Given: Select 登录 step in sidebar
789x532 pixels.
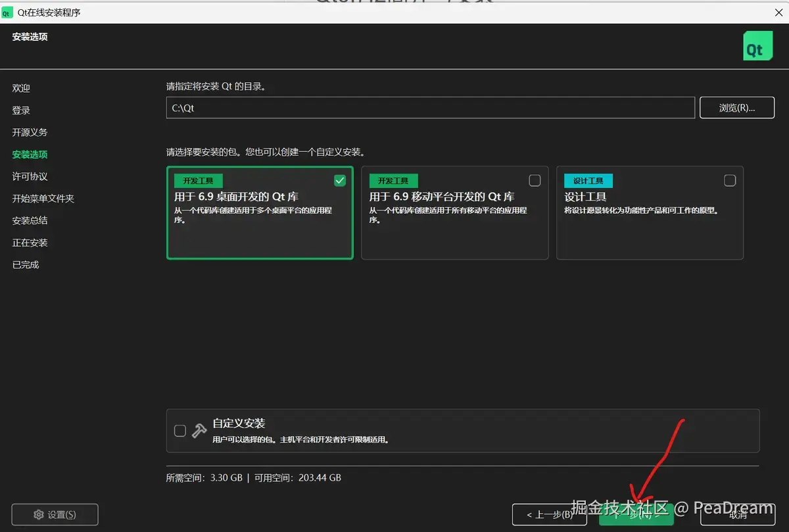Looking at the screenshot, I should tap(21, 110).
